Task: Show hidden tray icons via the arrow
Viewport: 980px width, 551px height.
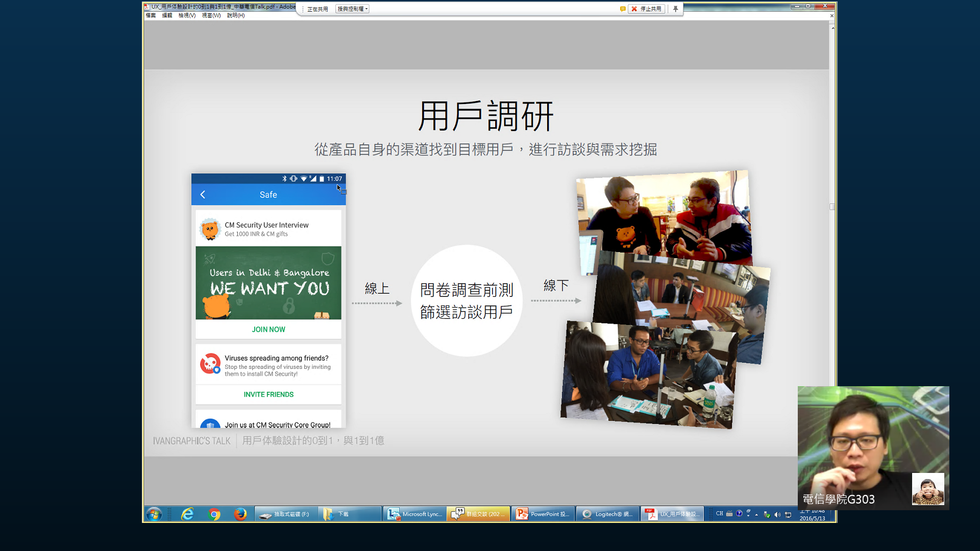Action: 756,514
